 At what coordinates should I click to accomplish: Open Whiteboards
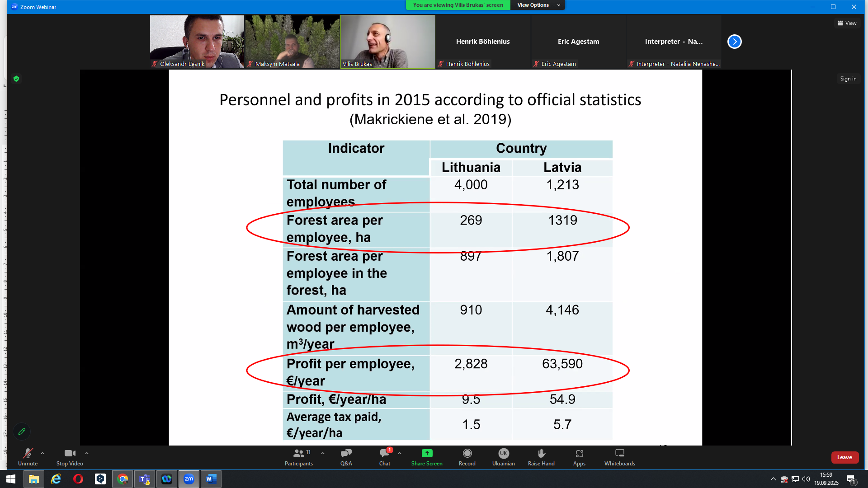tap(620, 457)
